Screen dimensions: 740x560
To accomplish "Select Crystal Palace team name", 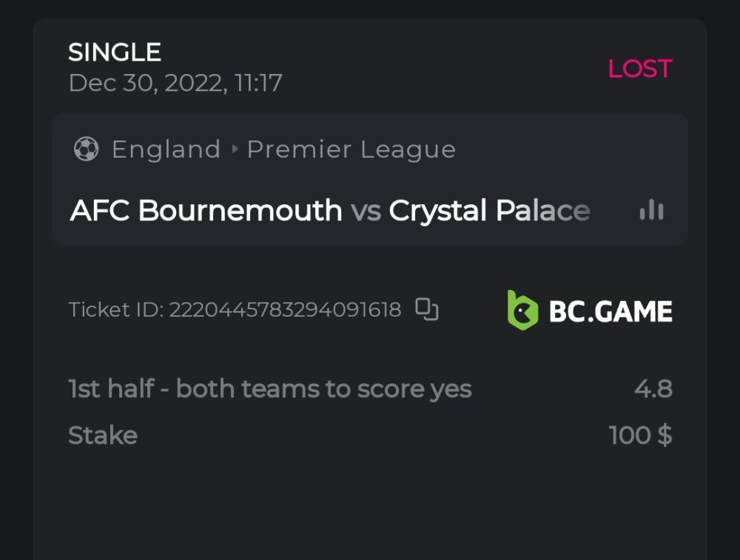I will pos(489,211).
